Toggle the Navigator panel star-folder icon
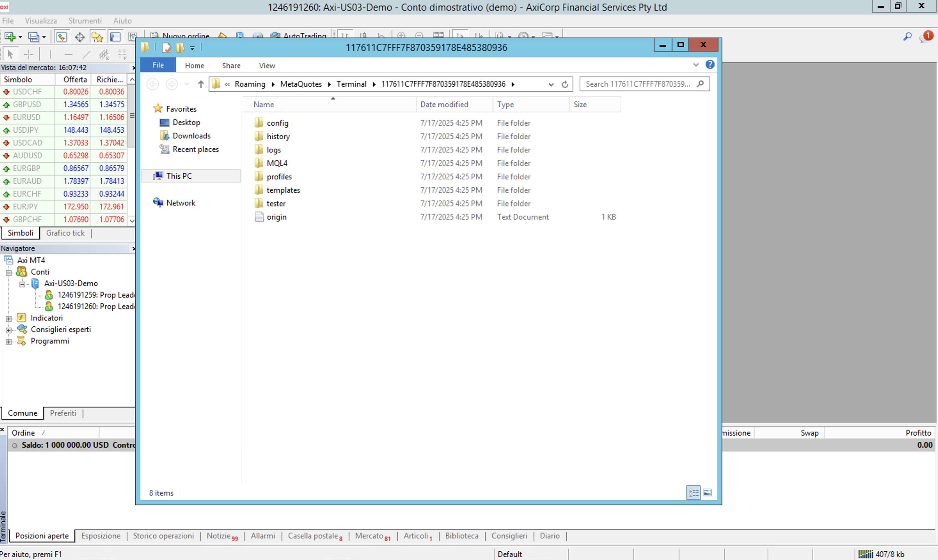This screenshot has width=938, height=560. tap(97, 37)
